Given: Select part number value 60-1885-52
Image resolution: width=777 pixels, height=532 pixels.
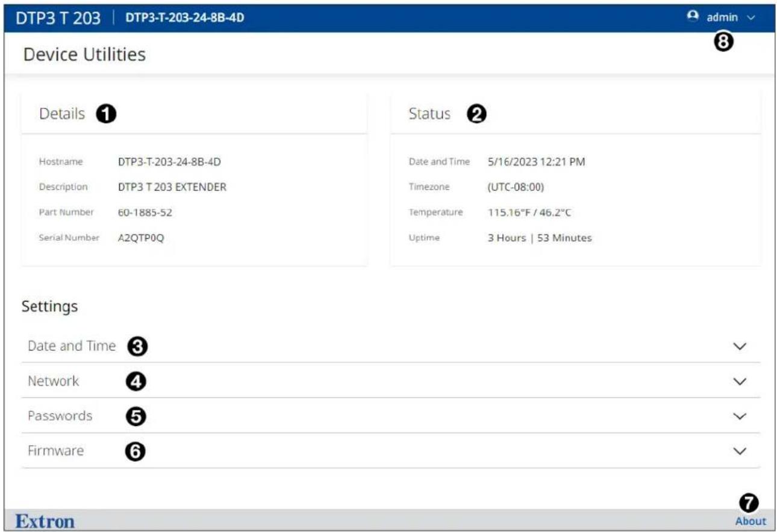Looking at the screenshot, I should tap(145, 212).
